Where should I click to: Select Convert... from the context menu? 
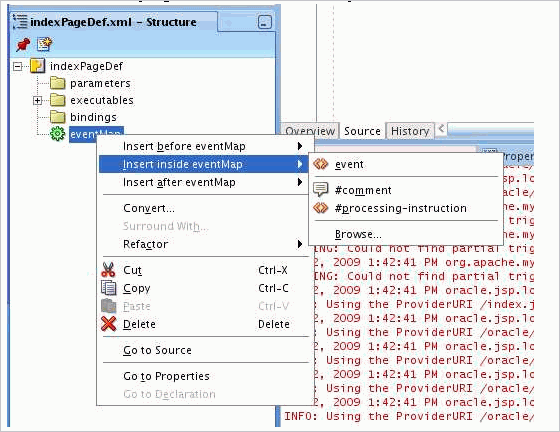coord(204,208)
